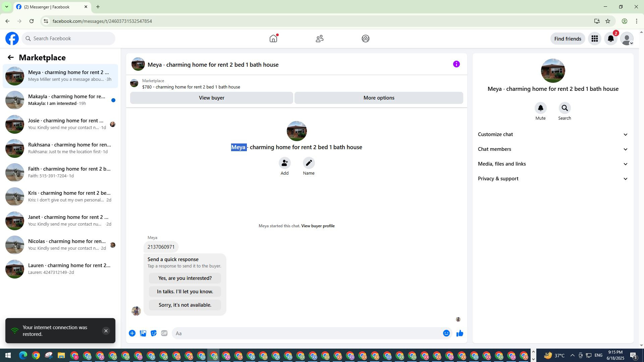Open the account profile menu
This screenshot has width=644, height=362.
(x=627, y=39)
